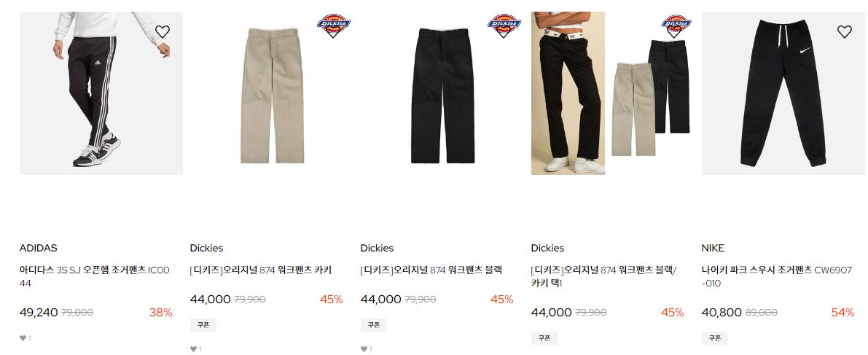Viewport: 868px width, 355px height.
Task: Open the Nike black jogger product image
Action: [x=783, y=93]
